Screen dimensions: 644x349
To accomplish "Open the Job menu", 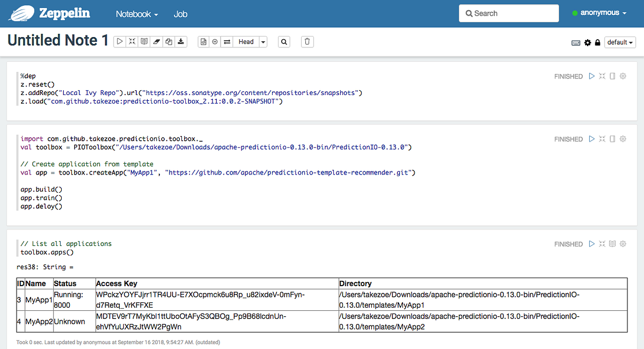I will point(180,14).
